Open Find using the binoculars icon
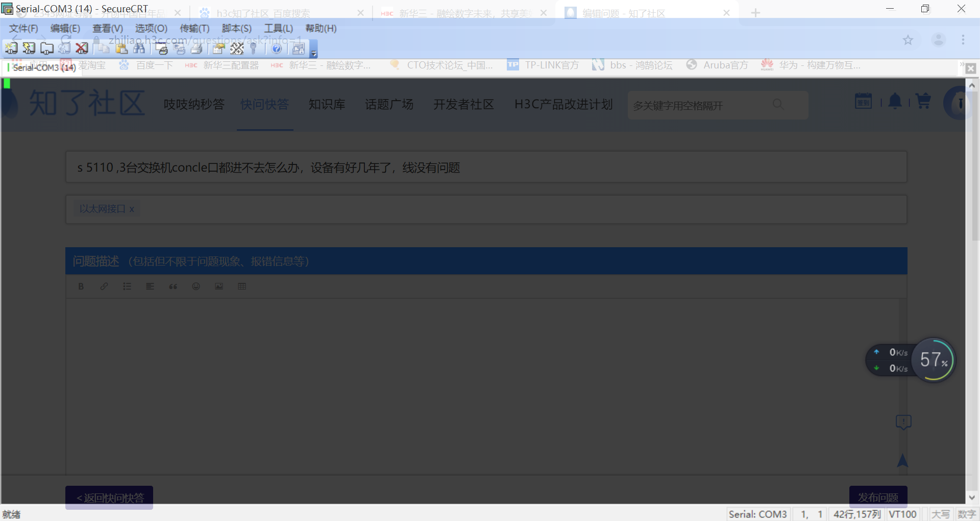The height and width of the screenshot is (521, 980). click(x=139, y=49)
